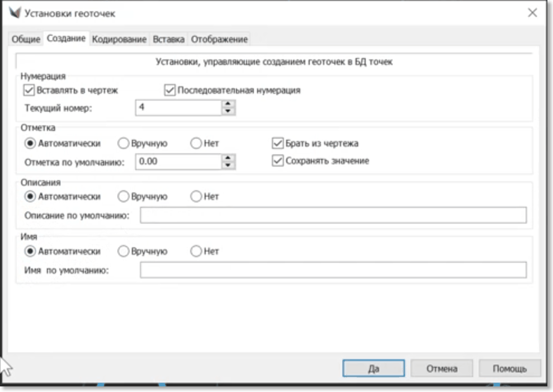Screen dimensions: 553x392
Task: Pick Вручную in the Имя group
Action: 123,252
